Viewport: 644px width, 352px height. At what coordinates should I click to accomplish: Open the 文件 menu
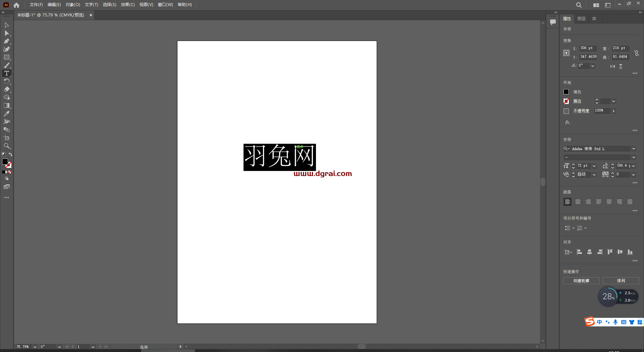pos(36,5)
